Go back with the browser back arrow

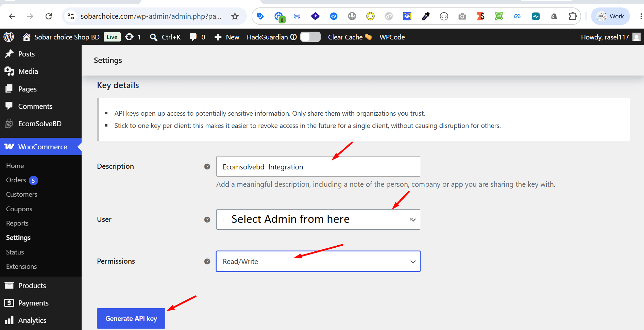(x=12, y=16)
